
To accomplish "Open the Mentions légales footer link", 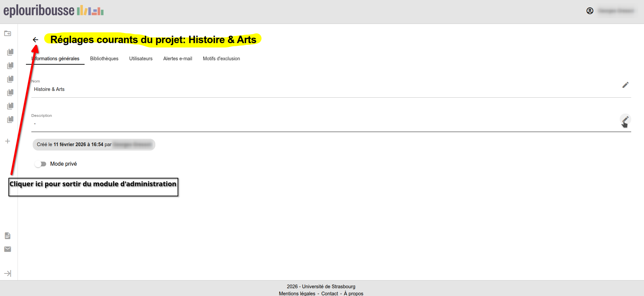I will 297,293.
